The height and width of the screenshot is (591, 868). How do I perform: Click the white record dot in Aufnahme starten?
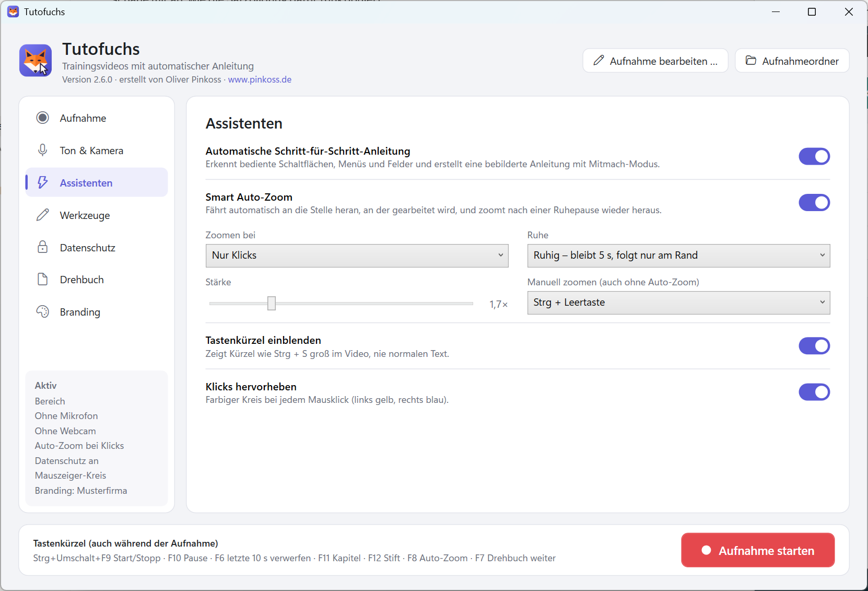click(x=706, y=550)
